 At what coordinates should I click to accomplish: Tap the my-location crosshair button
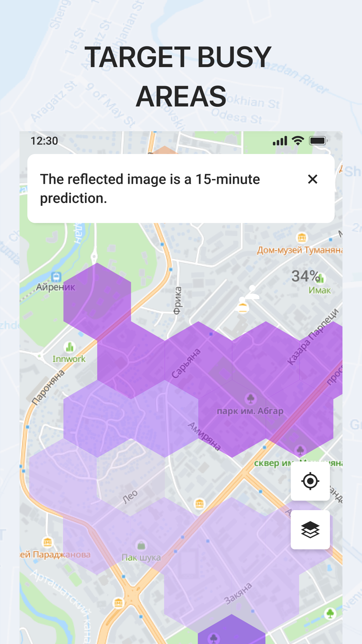pyautogui.click(x=310, y=481)
